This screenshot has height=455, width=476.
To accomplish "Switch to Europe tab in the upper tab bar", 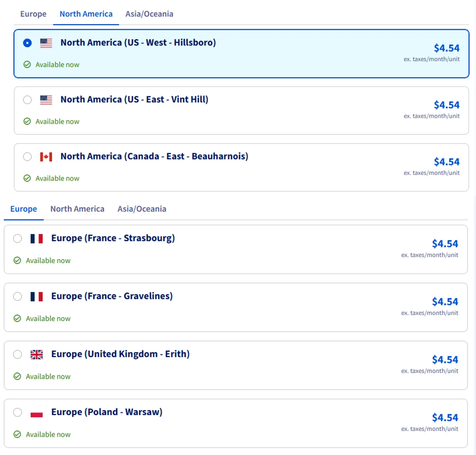I will pyautogui.click(x=34, y=14).
